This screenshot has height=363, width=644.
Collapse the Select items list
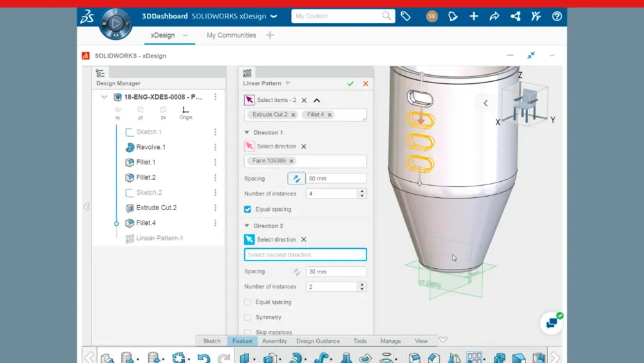click(317, 101)
